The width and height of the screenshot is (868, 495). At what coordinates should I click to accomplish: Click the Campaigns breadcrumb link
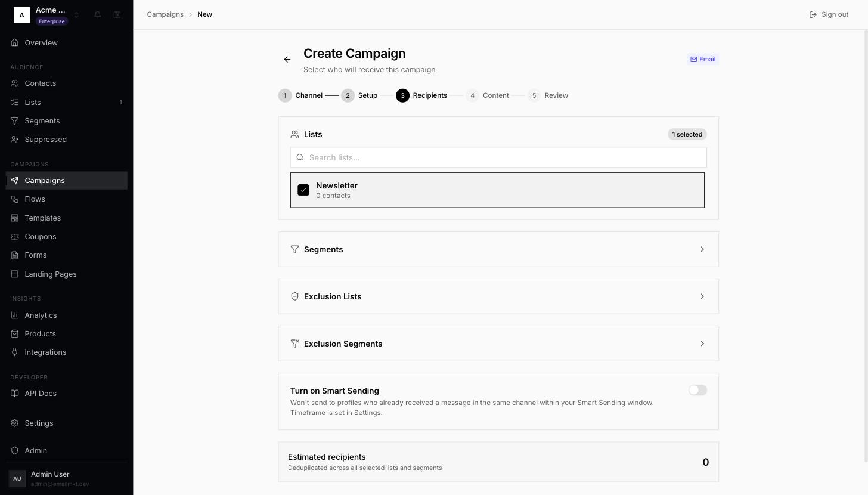165,14
